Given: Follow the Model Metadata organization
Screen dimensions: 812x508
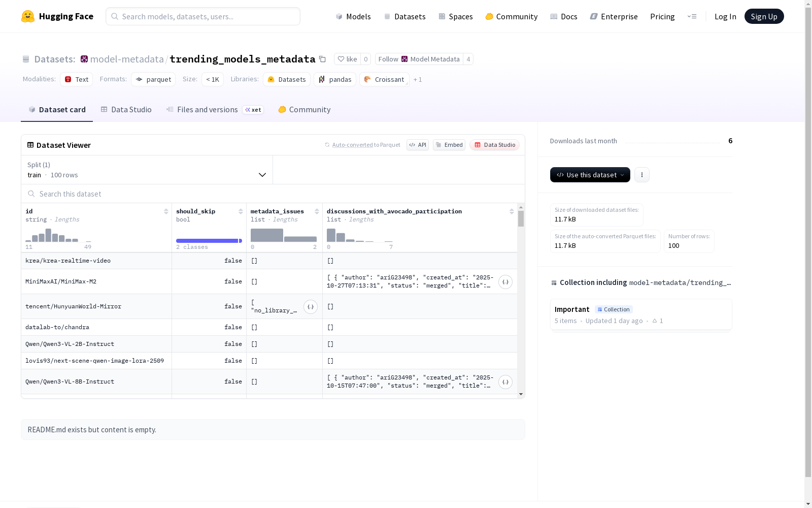Looking at the screenshot, I should tap(419, 59).
